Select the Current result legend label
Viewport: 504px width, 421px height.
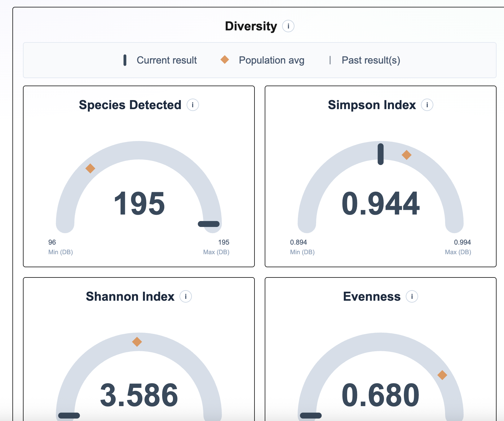coord(167,60)
